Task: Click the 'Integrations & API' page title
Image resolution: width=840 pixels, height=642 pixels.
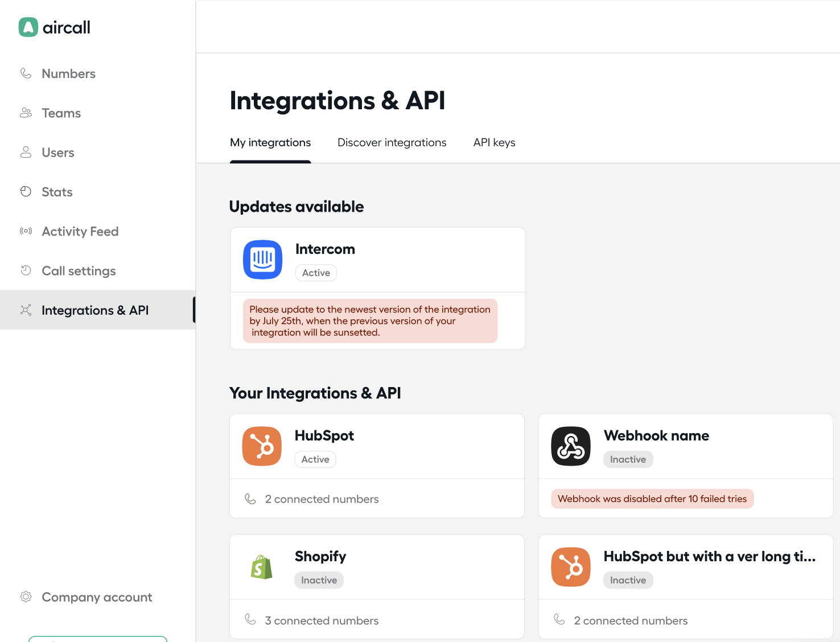Action: [337, 101]
